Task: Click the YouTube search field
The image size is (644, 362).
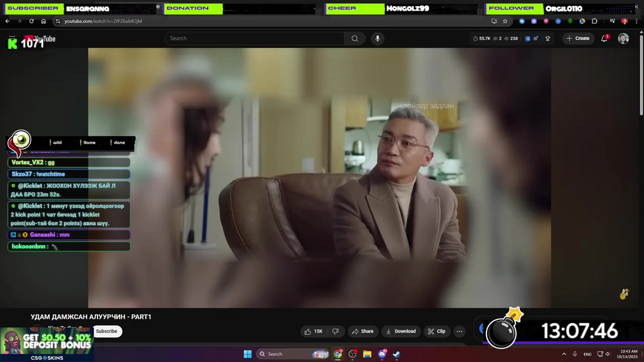Action: 255,38
